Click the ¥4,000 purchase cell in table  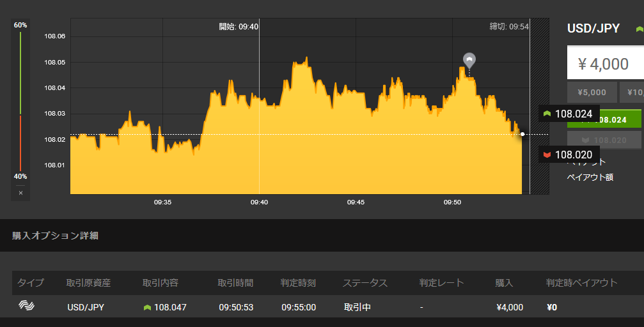[510, 307]
